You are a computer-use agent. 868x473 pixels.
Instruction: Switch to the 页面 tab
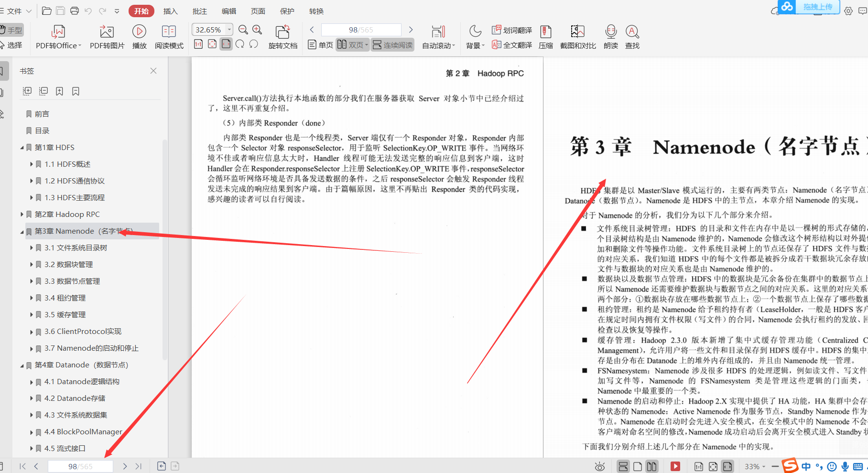(x=258, y=11)
